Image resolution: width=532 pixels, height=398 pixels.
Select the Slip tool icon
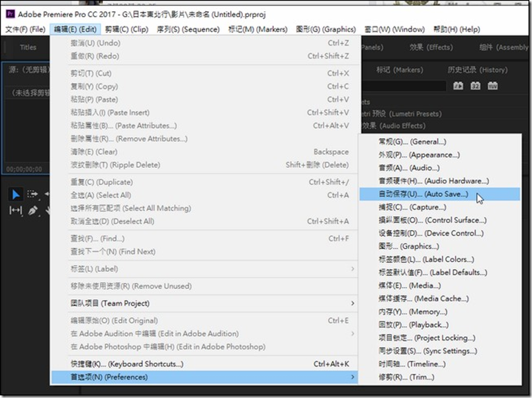[x=15, y=210]
